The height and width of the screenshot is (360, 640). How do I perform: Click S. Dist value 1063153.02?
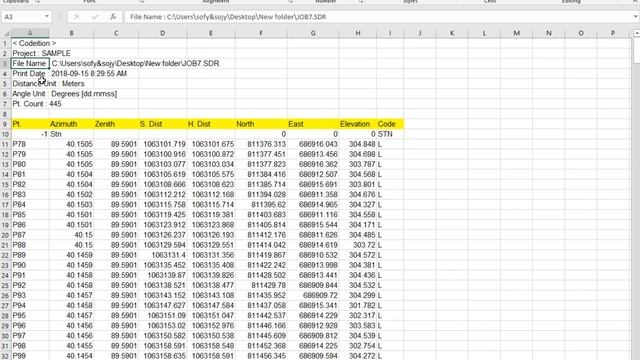162,326
